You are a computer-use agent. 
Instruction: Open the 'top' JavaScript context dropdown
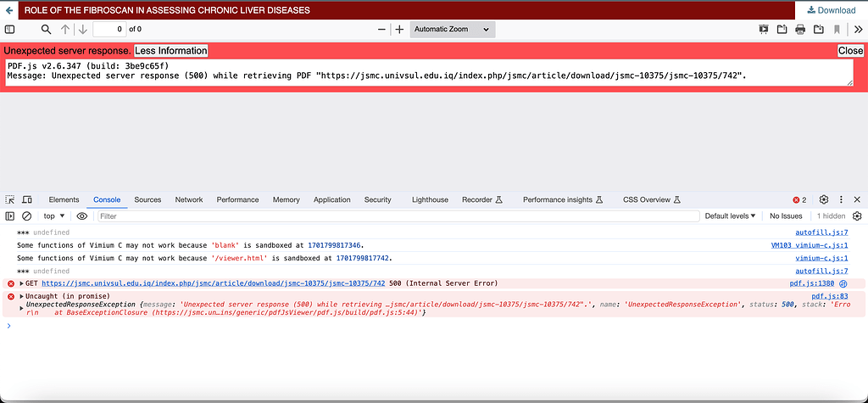tap(54, 216)
